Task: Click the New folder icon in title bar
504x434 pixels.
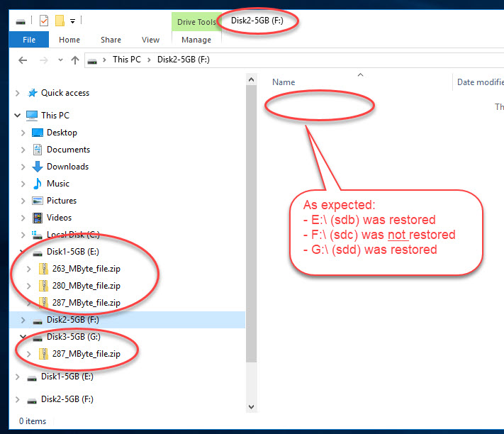Action: point(60,20)
